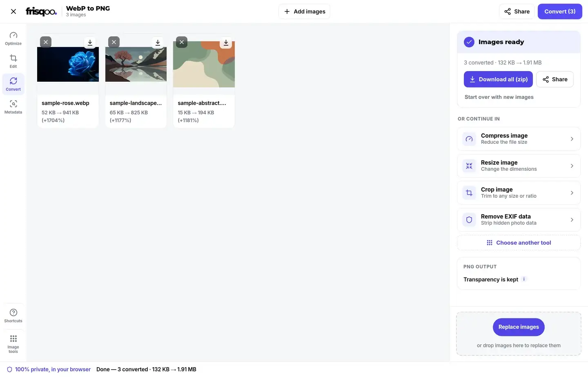Click the 'Done — 3 converted' status bar text
Image resolution: width=588 pixels, height=377 pixels.
tap(146, 369)
